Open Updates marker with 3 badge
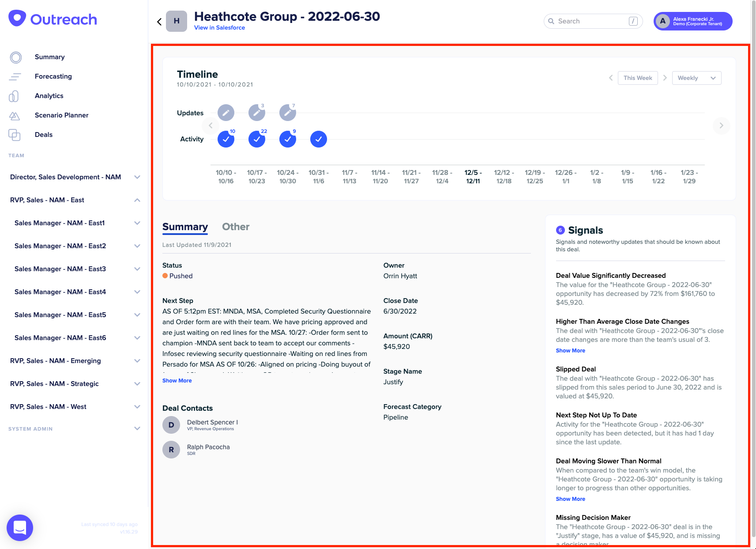 tap(257, 113)
